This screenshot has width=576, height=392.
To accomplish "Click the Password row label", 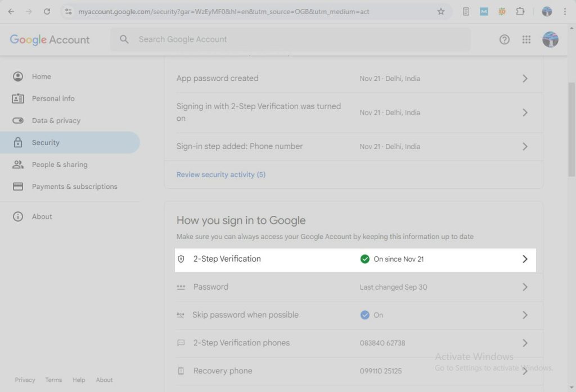I will click(211, 287).
